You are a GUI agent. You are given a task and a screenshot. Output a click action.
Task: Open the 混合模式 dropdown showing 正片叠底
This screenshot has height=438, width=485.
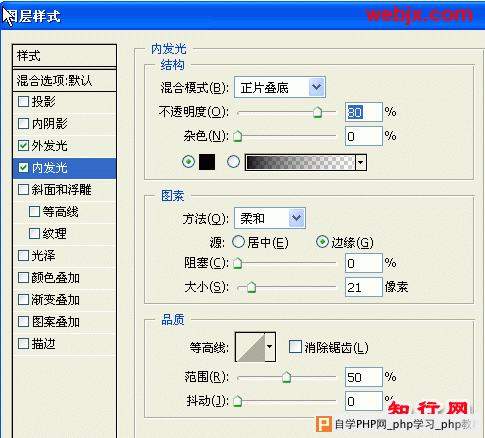(280, 88)
